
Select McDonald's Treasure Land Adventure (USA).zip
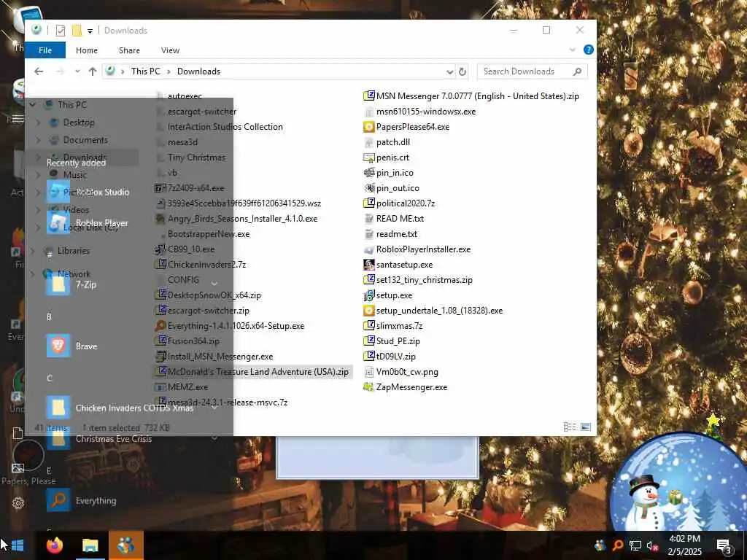[252, 372]
